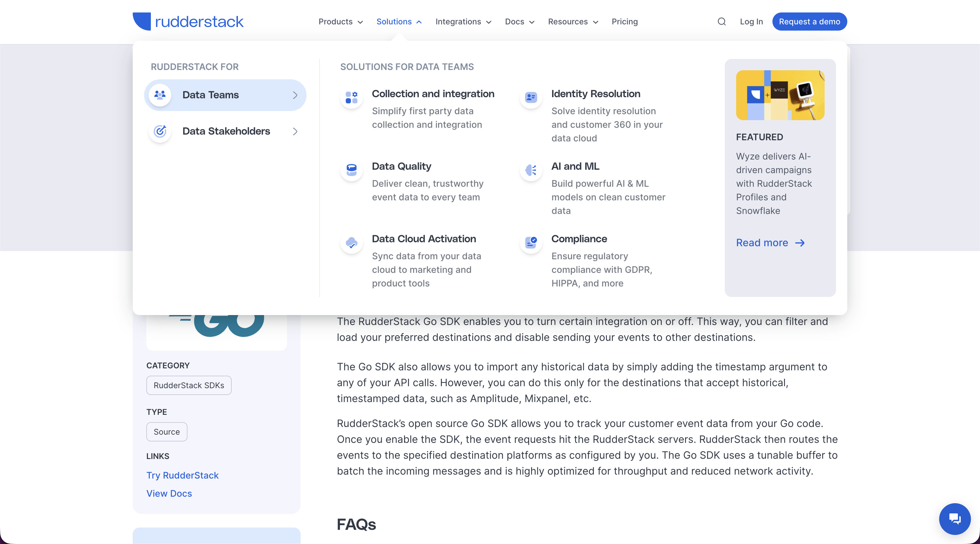Click the Identity Resolution icon
The height and width of the screenshot is (544, 980).
point(531,97)
